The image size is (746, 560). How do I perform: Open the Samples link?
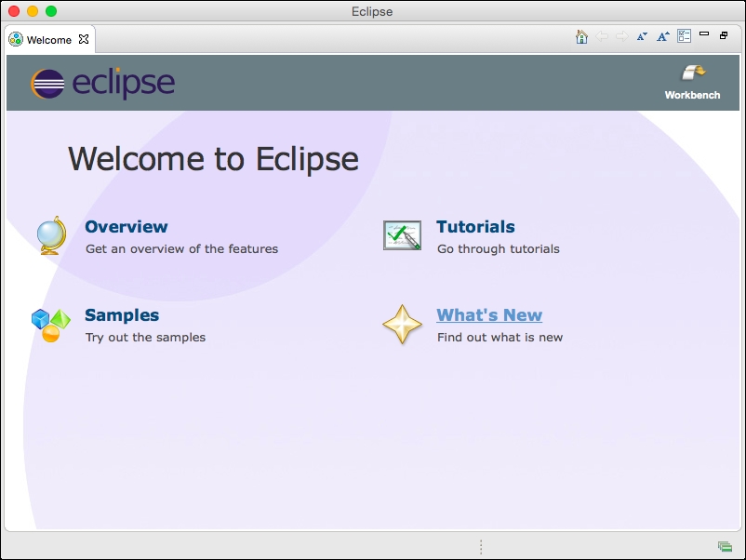pos(122,315)
